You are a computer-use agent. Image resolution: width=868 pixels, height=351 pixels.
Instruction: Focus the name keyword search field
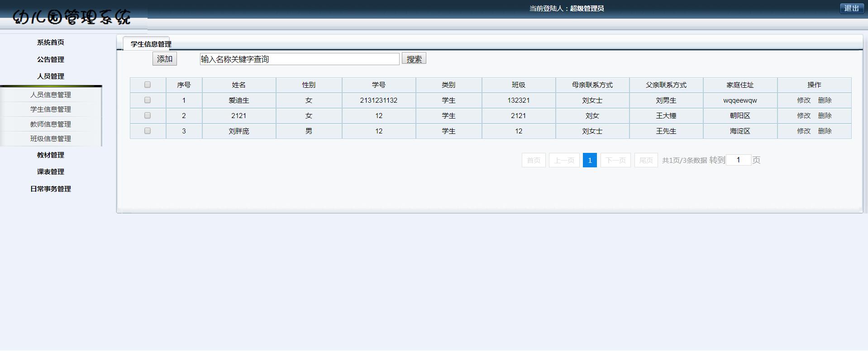click(299, 59)
